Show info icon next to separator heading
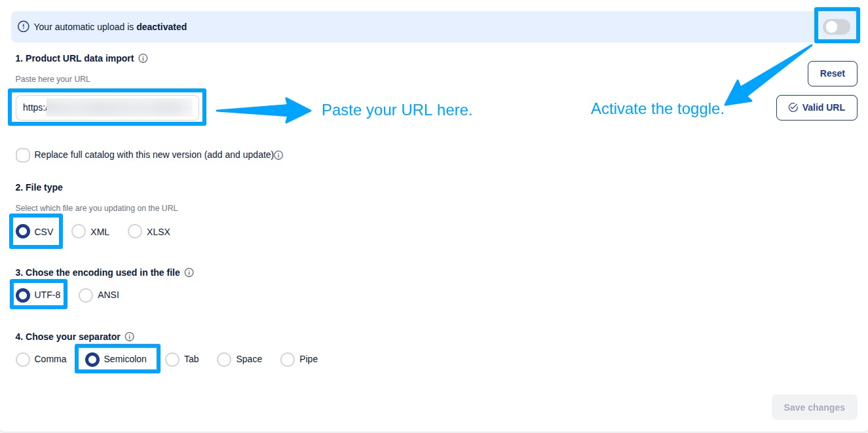The image size is (868, 433). pyautogui.click(x=130, y=337)
